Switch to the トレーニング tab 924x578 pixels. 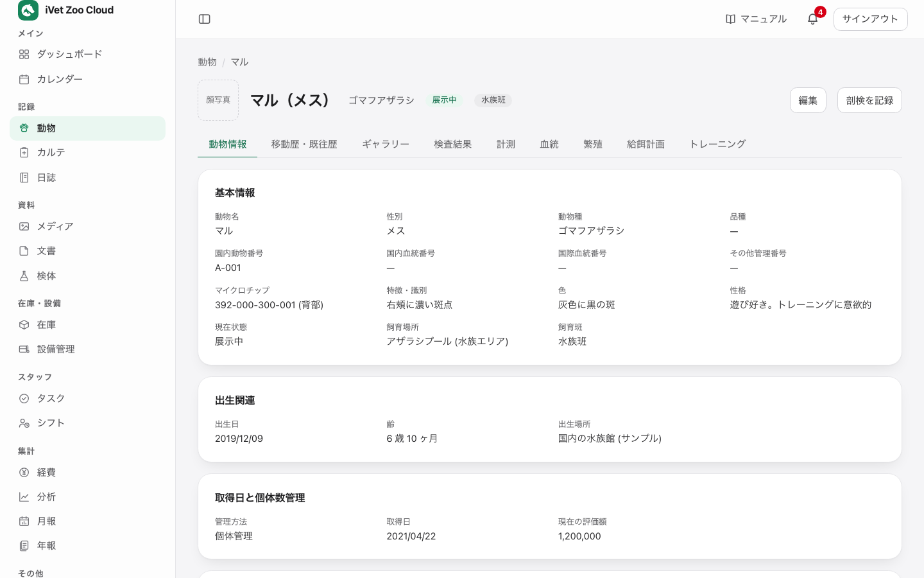coord(717,144)
